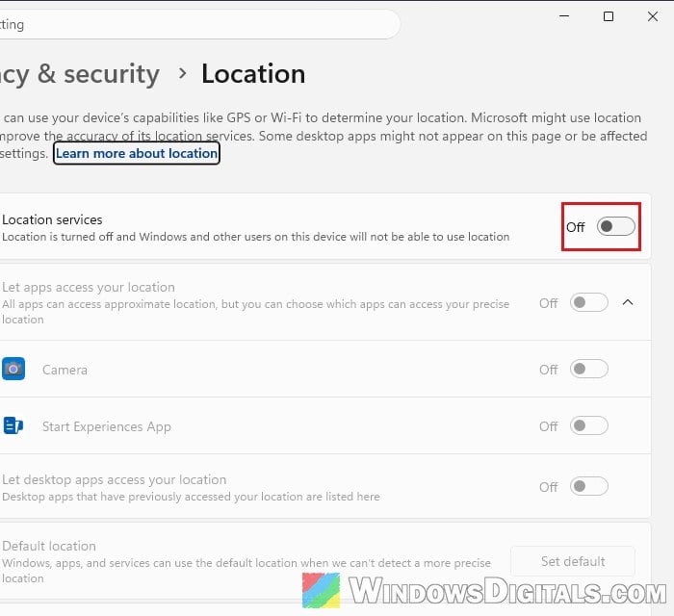Click the Start Experiences App icon
The image size is (674, 616).
pos(13,425)
